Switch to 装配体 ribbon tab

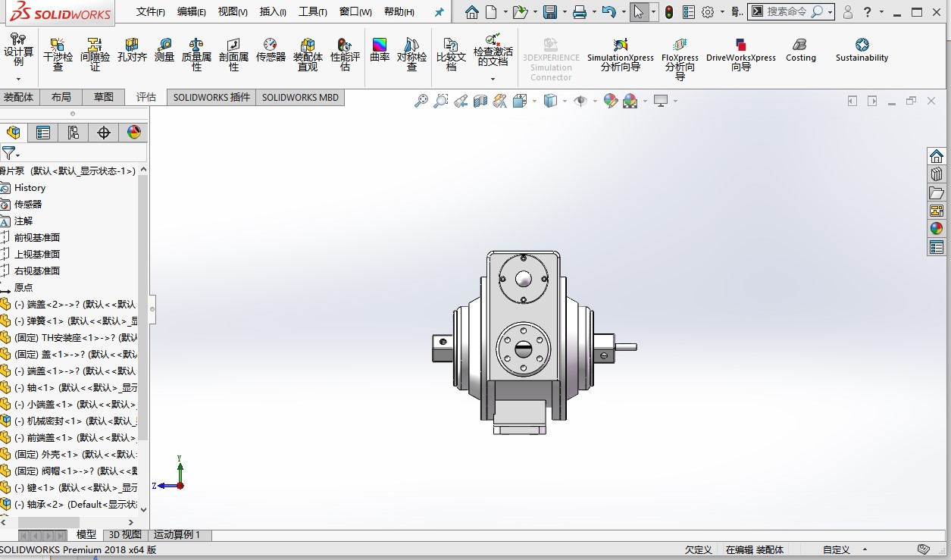pos(19,97)
